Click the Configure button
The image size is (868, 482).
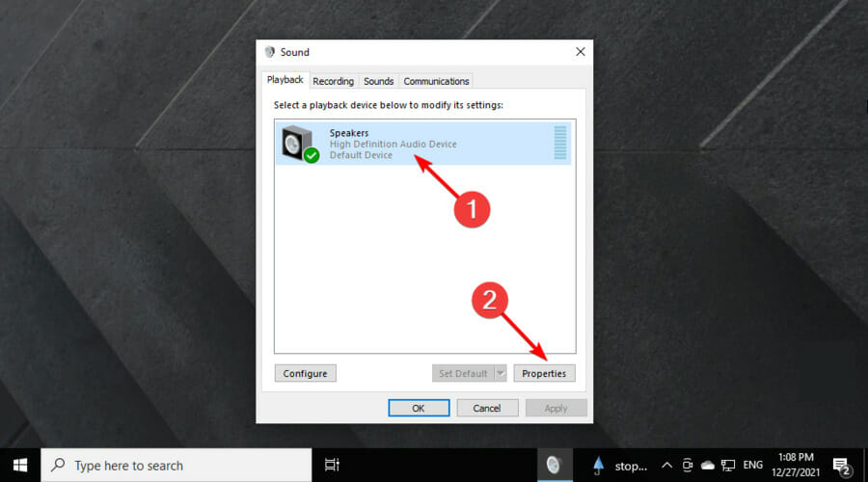click(305, 373)
